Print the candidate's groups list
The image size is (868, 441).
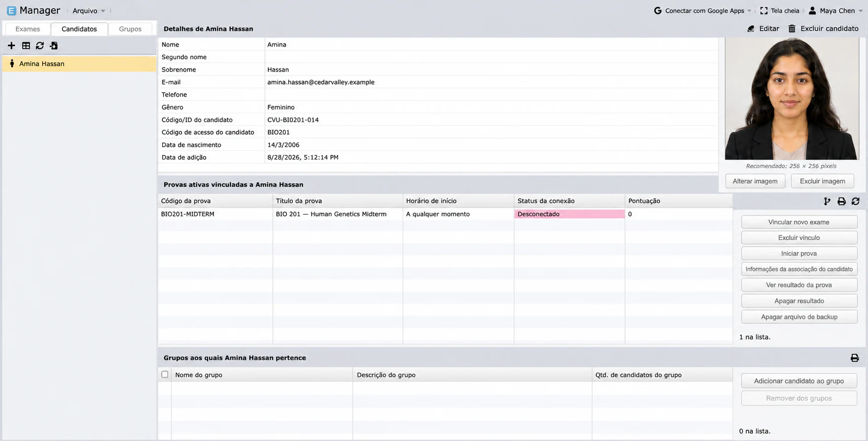click(x=855, y=358)
